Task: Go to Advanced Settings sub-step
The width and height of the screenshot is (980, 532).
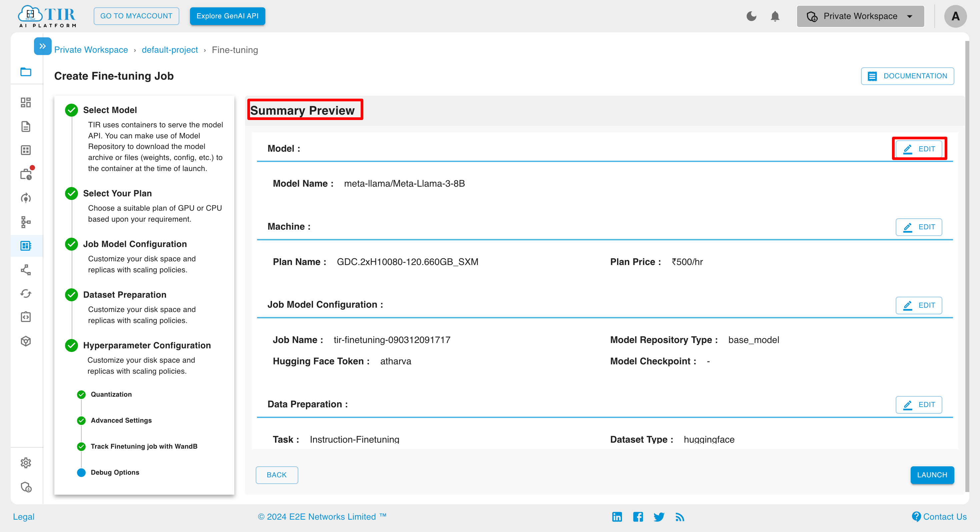Action: pyautogui.click(x=121, y=420)
